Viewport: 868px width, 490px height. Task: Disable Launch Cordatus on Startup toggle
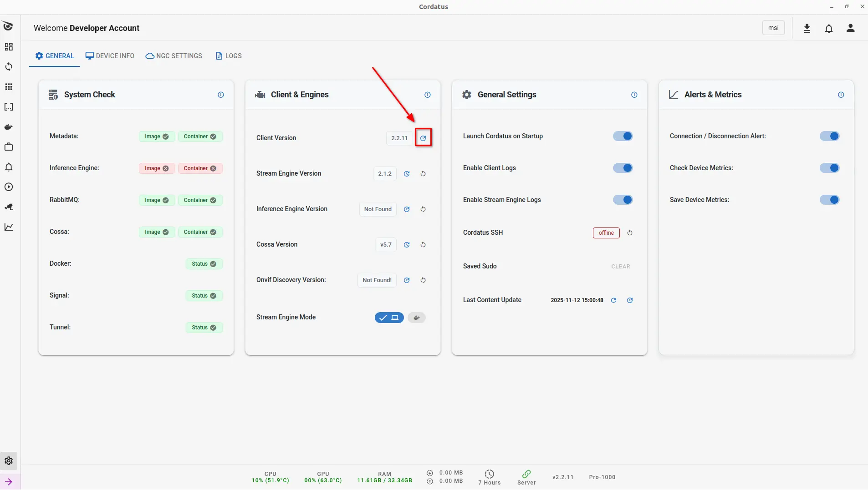point(623,136)
